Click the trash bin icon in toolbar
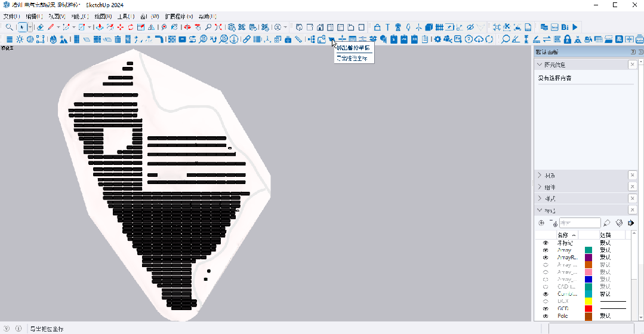The width and height of the screenshot is (644, 334). coord(118,39)
